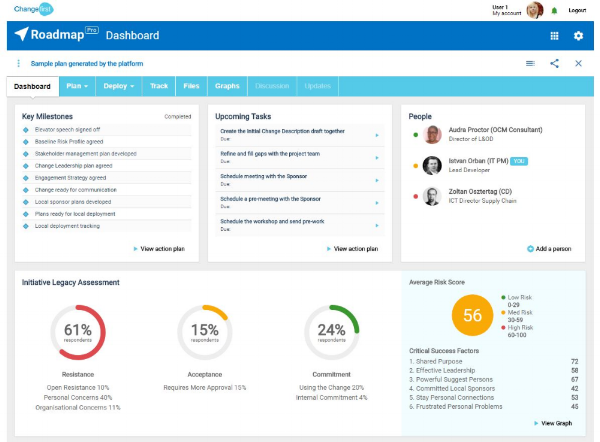Switch to the Graphs tab
The height and width of the screenshot is (442, 600).
[x=227, y=86]
